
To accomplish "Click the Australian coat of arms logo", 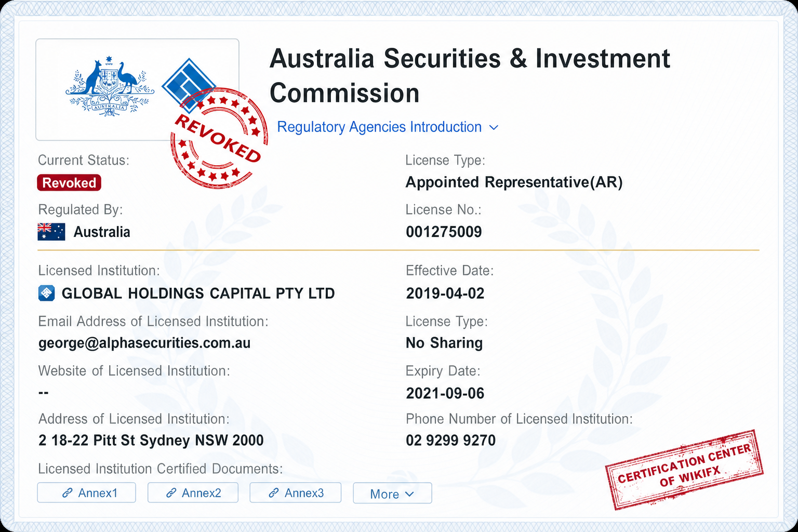I will 110,86.
